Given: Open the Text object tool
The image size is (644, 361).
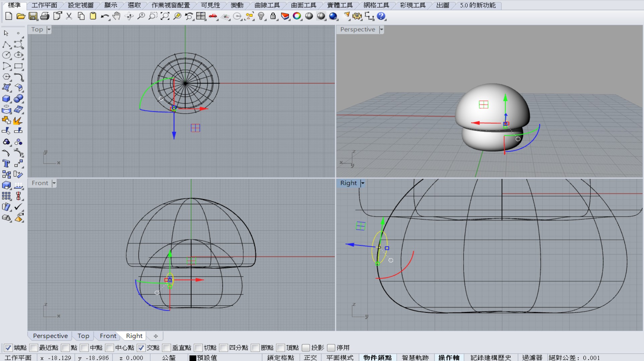Looking at the screenshot, I should click(x=6, y=163).
